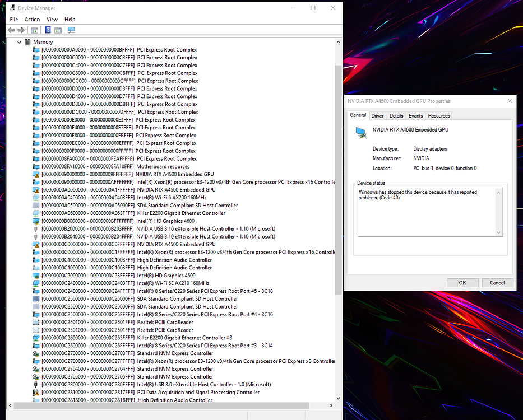This screenshot has width=523, height=420.
Task: Click the warning icon on the Xeon PCI Express x16 controller
Action: tap(36, 182)
